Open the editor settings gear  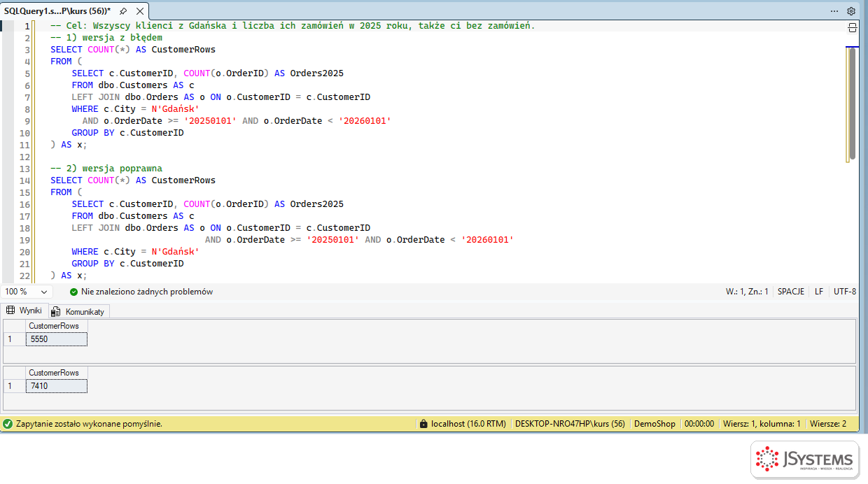pyautogui.click(x=851, y=11)
